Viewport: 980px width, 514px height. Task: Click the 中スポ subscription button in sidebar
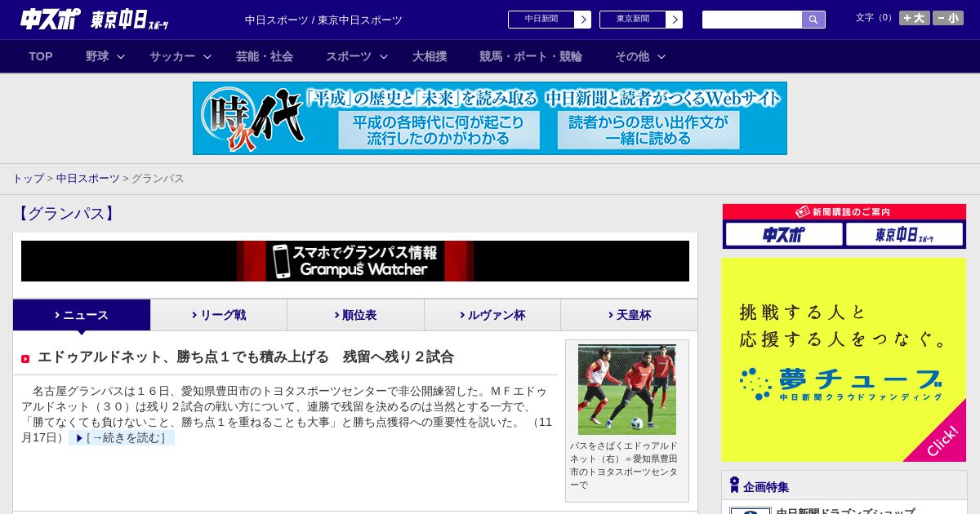click(784, 235)
